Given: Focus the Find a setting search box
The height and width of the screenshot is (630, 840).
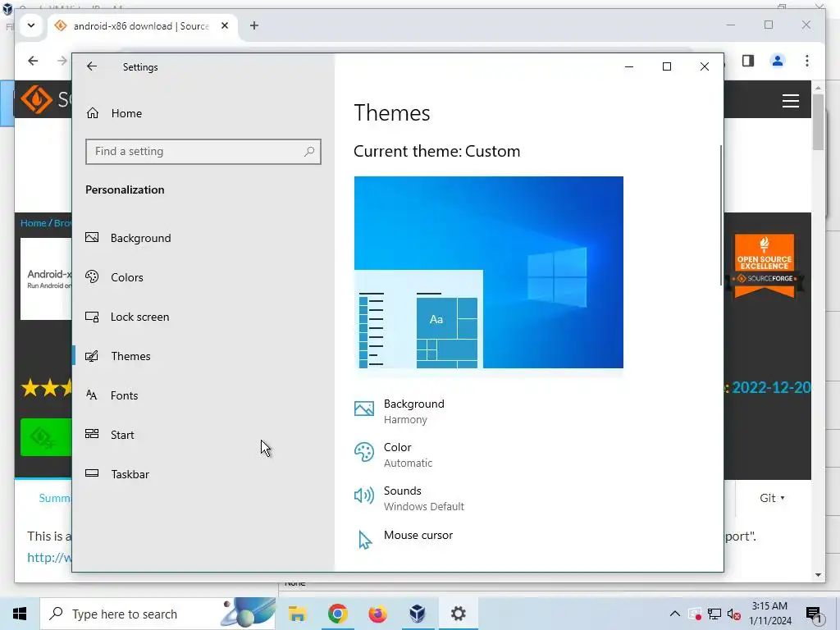Looking at the screenshot, I should tap(203, 152).
